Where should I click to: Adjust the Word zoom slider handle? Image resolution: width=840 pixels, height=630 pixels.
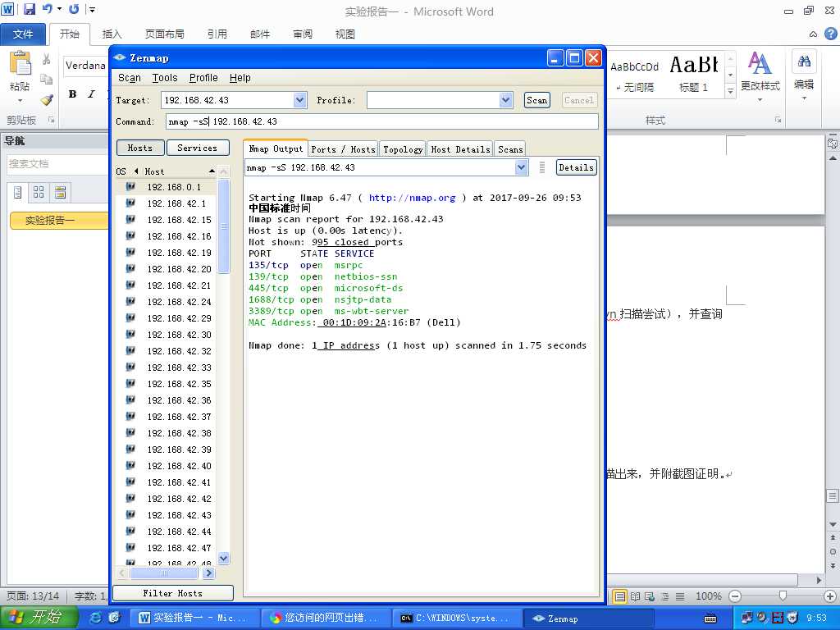click(x=783, y=596)
